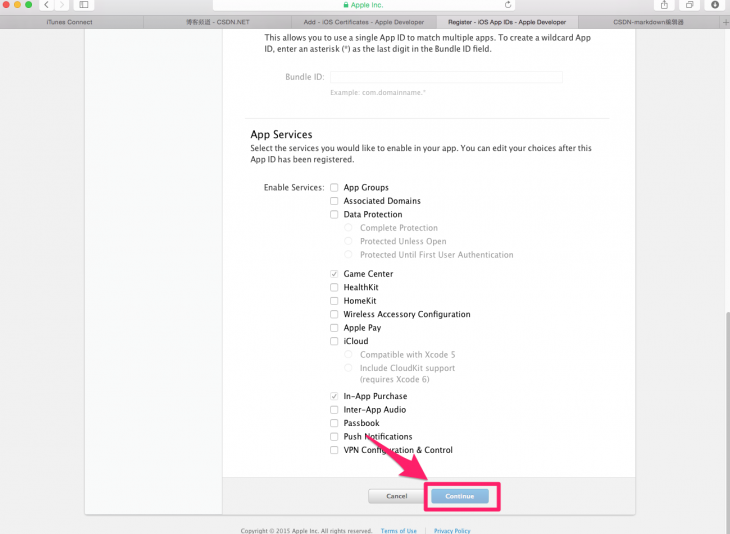
Task: Enable HomeKit checkbox
Action: tap(334, 301)
